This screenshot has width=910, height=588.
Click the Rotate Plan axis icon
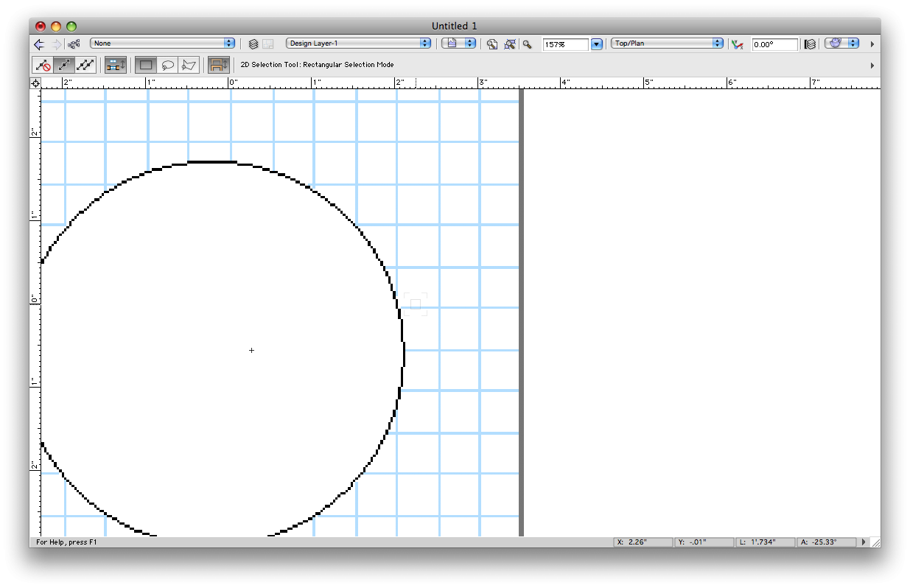pos(736,44)
